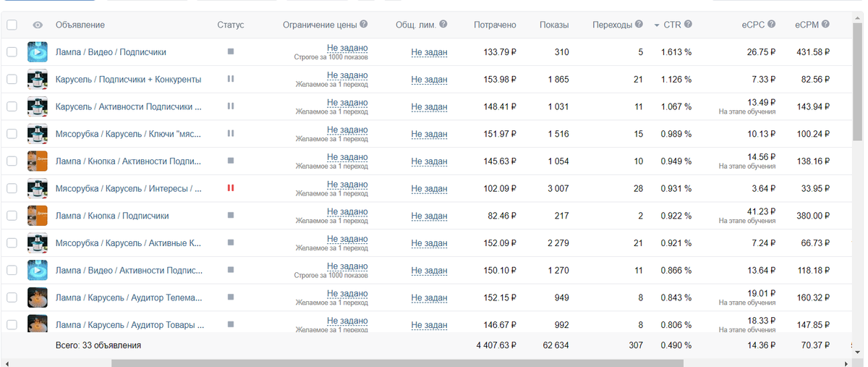
Task: Click Всего: 33 объявления summary
Action: pyautogui.click(x=98, y=345)
